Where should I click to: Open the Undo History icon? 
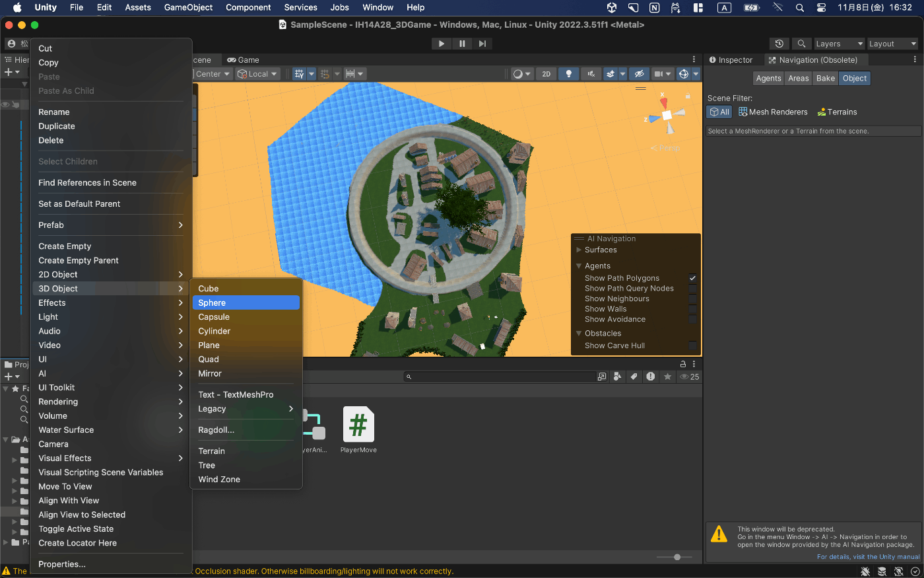[779, 44]
